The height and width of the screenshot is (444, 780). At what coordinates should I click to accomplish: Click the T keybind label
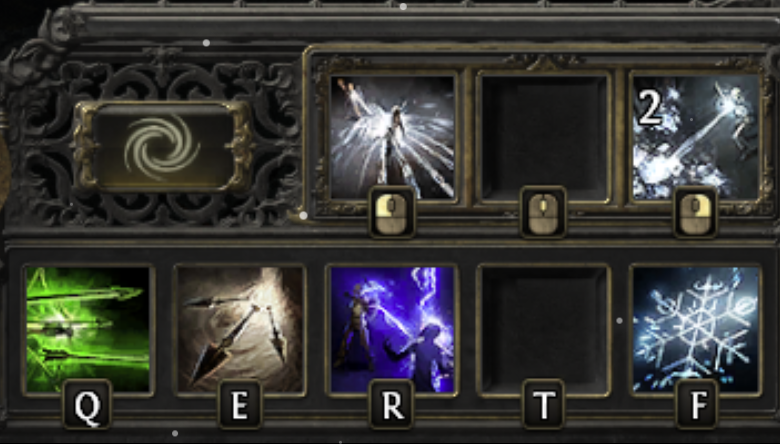pos(544,405)
